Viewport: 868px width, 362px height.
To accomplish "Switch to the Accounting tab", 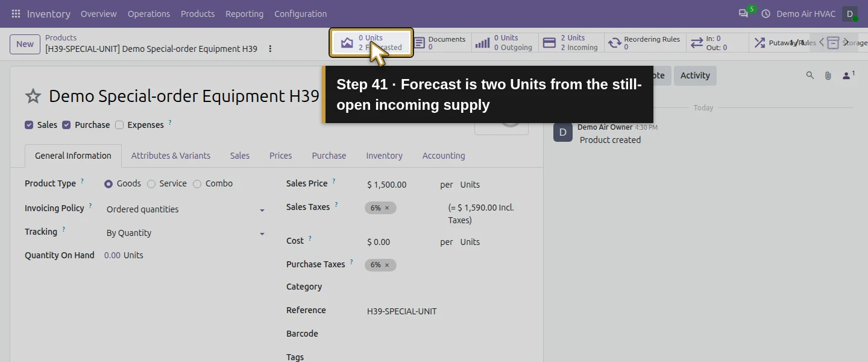I will [444, 156].
